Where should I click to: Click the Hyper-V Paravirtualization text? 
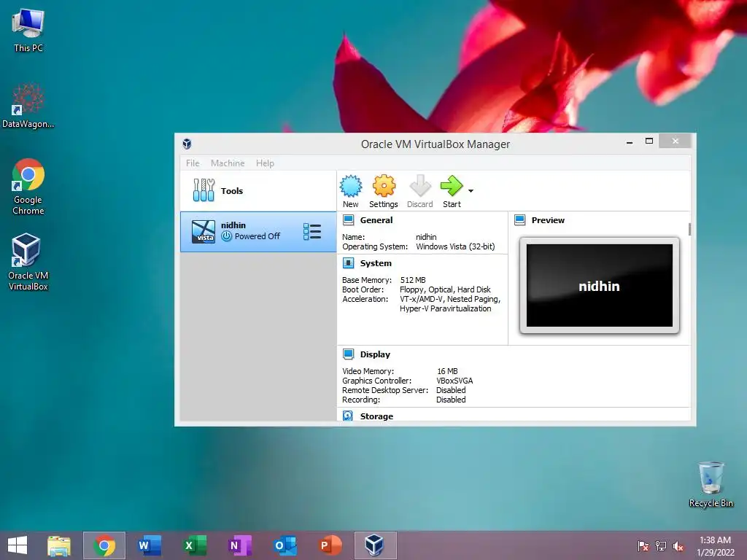(x=446, y=308)
